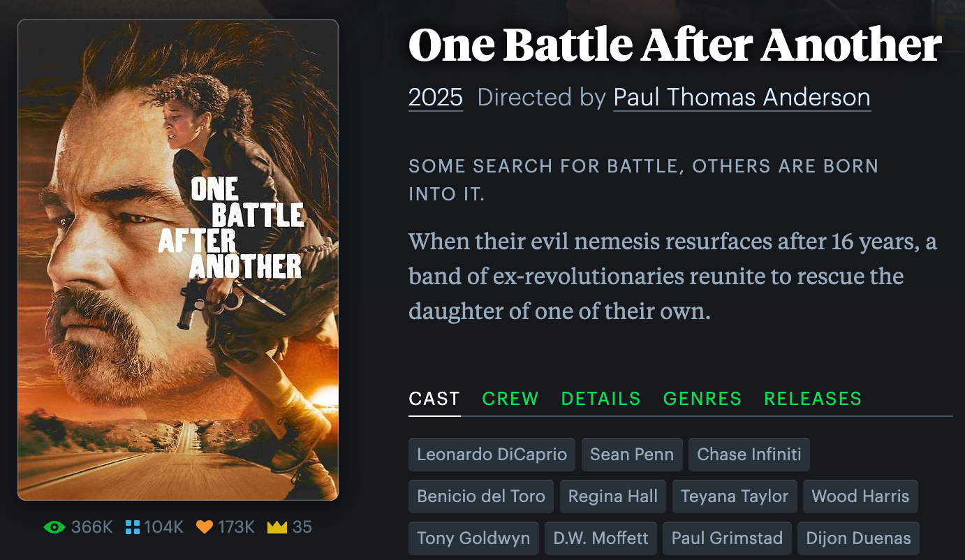Show the Genres tab

(x=702, y=399)
